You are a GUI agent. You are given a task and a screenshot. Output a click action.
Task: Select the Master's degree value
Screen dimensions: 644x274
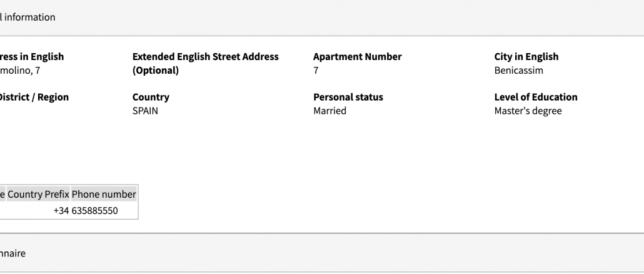click(x=528, y=111)
